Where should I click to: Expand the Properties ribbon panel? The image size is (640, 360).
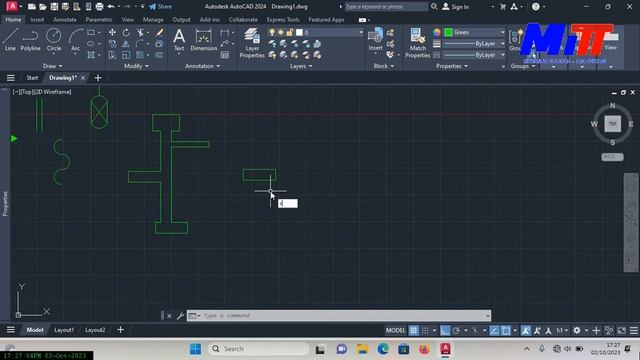pos(452,66)
